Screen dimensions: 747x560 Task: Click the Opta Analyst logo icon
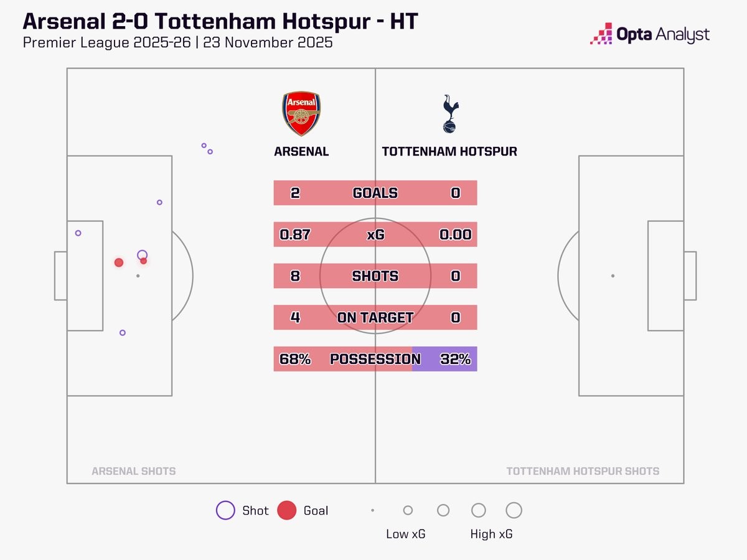coord(601,34)
